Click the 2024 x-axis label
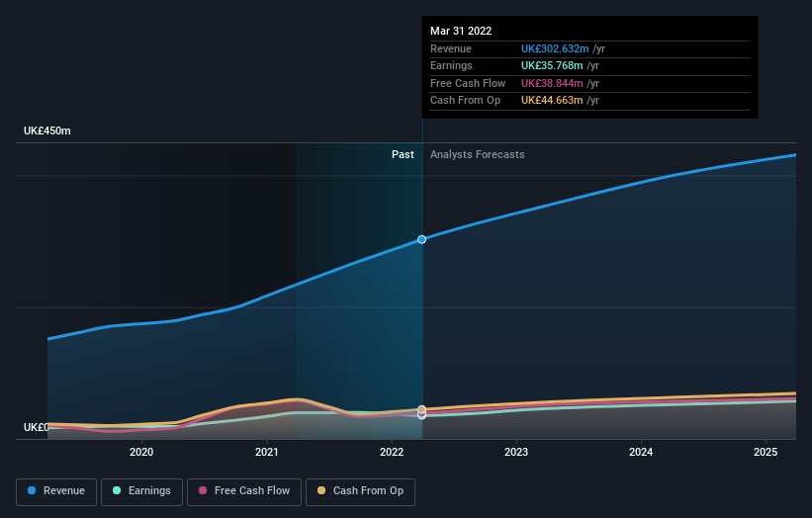This screenshot has width=812, height=518. [x=641, y=453]
